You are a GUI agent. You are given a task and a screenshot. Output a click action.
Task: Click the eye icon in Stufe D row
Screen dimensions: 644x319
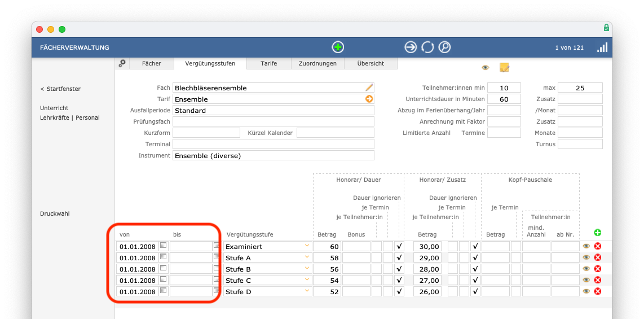[586, 291]
